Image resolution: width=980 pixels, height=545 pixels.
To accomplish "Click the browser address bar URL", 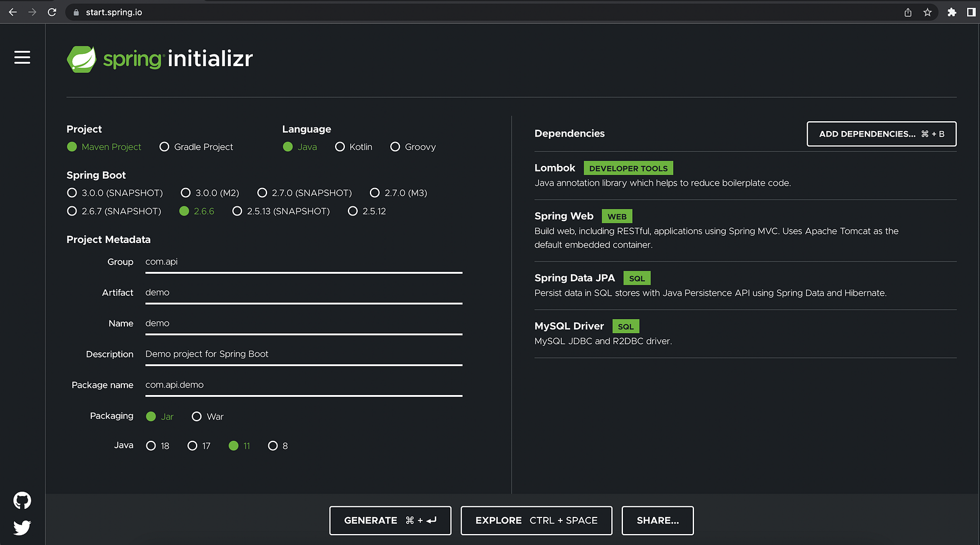I will (x=114, y=12).
